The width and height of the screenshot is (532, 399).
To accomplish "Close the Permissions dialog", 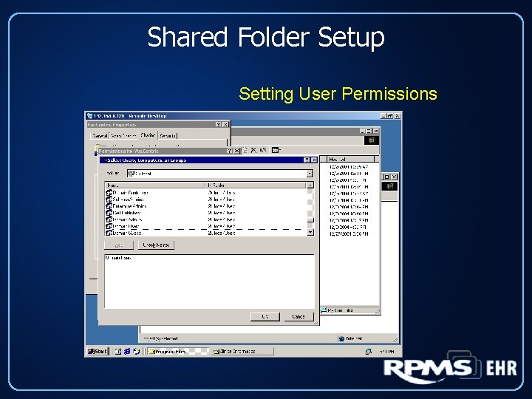I will coord(236,151).
